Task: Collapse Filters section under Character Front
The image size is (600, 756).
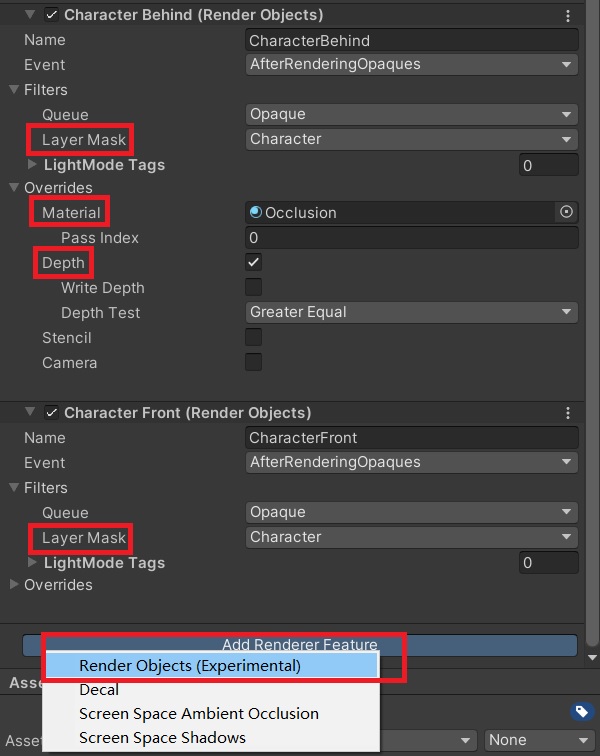Action: coord(14,487)
